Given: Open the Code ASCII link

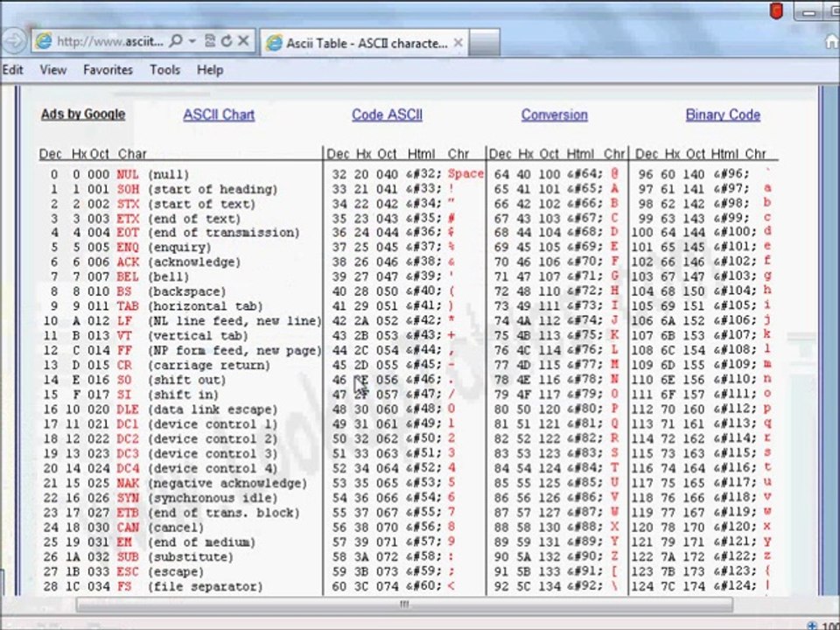Looking at the screenshot, I should pos(387,115).
